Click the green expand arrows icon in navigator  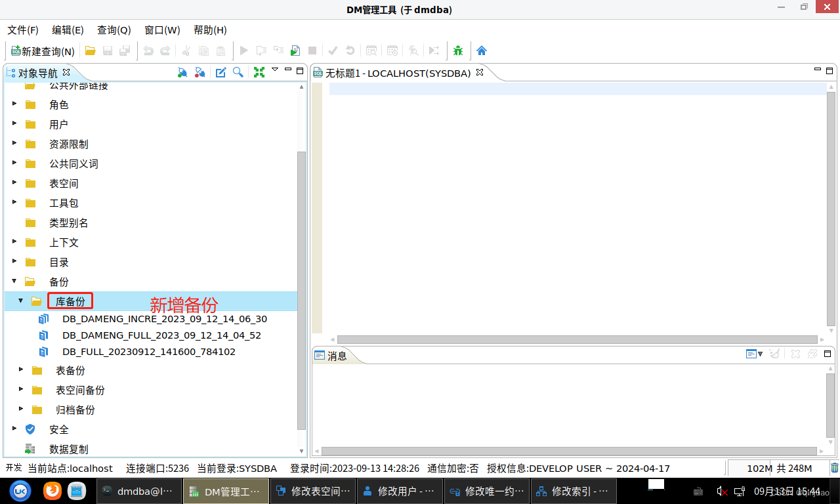pos(259,72)
